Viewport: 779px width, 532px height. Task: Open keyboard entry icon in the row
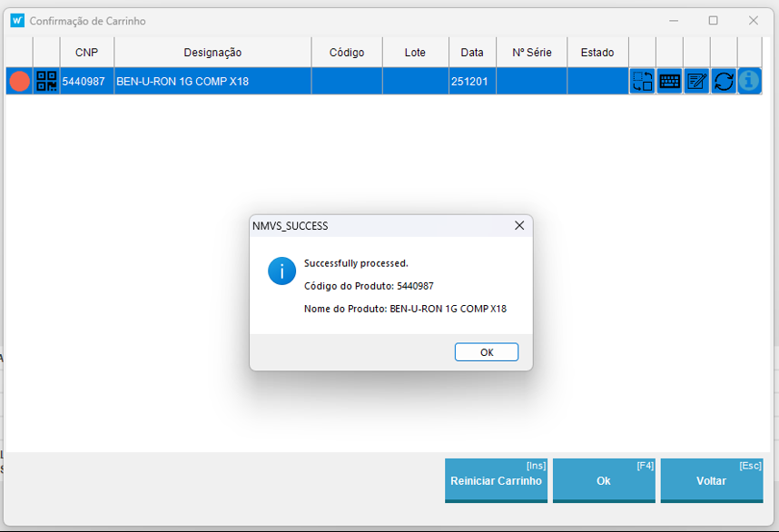click(670, 81)
